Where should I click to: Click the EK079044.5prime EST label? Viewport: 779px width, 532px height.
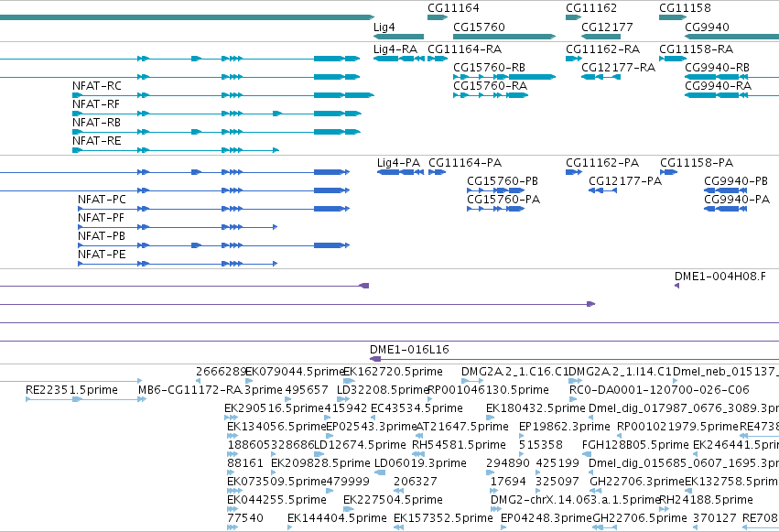[x=295, y=372]
